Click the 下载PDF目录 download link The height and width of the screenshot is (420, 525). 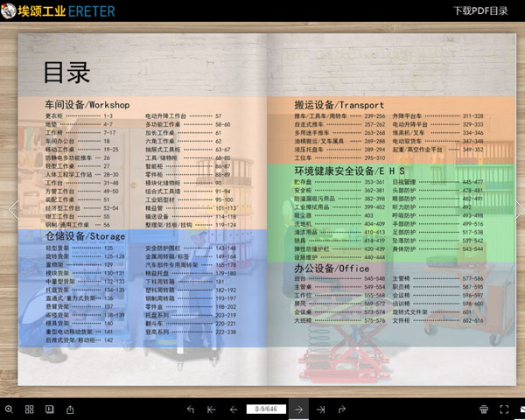click(x=480, y=11)
